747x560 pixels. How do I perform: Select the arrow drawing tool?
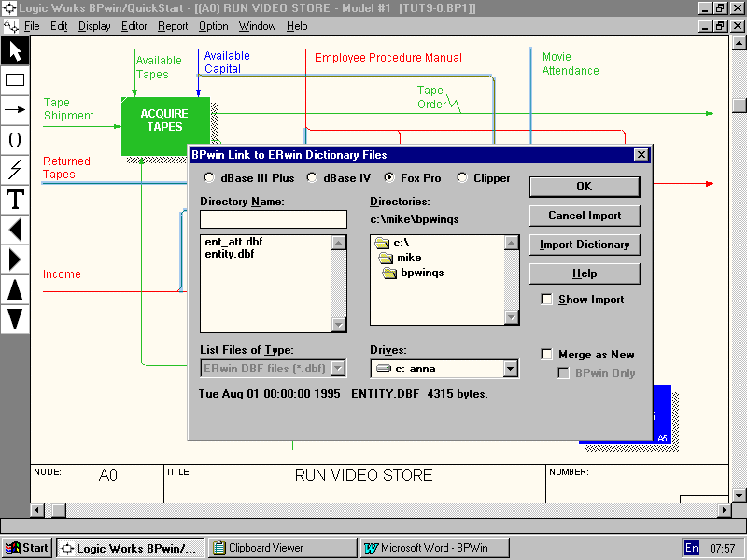(x=15, y=109)
